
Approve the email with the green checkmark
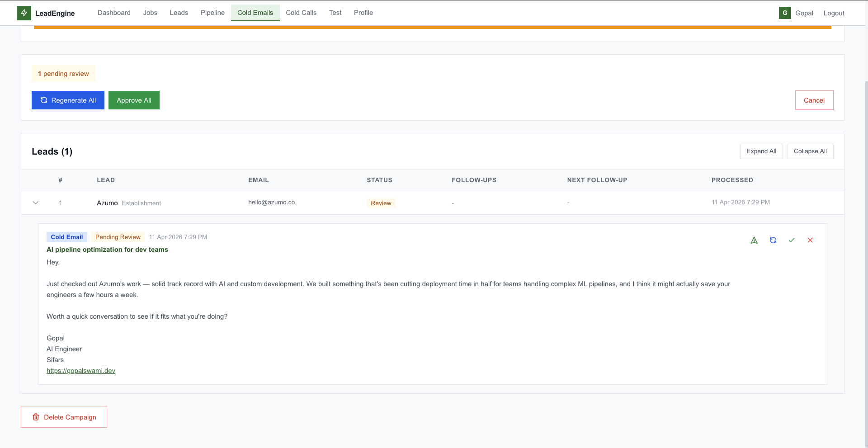click(x=792, y=241)
